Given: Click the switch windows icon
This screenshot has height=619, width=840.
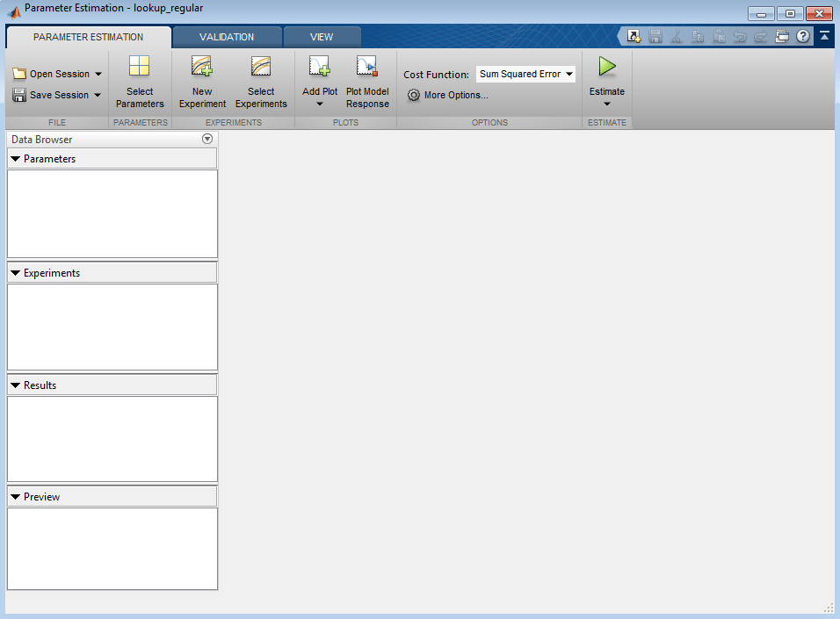Looking at the screenshot, I should pyautogui.click(x=782, y=36).
